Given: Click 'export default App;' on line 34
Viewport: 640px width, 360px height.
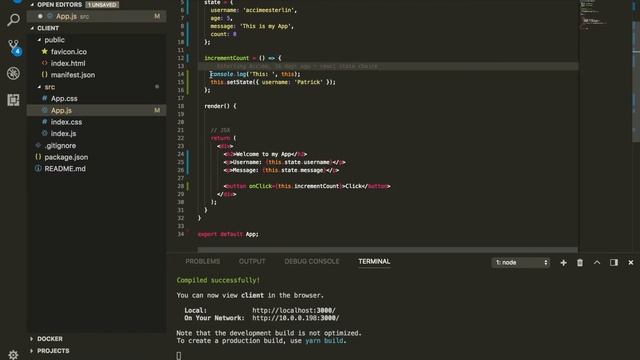Looking at the screenshot, I should coord(228,234).
